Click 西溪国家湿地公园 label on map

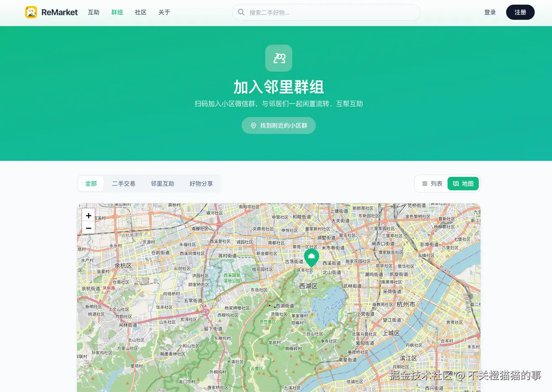click(x=232, y=278)
